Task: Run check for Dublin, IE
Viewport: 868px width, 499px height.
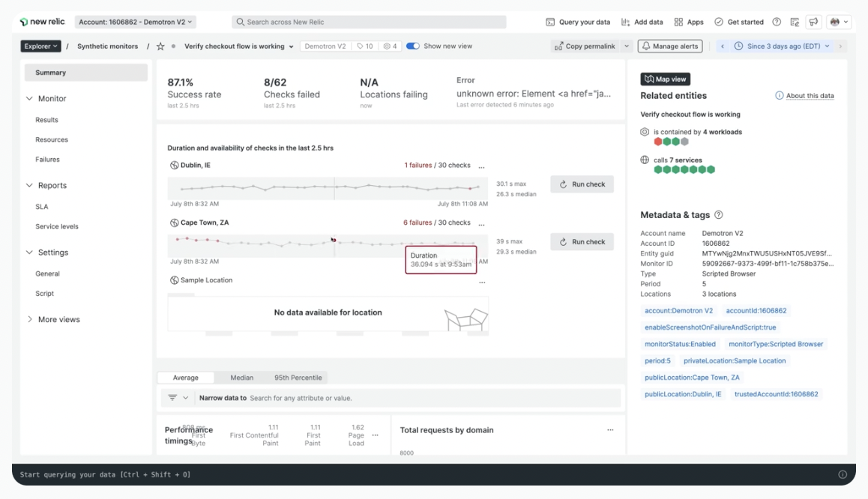Action: point(582,184)
